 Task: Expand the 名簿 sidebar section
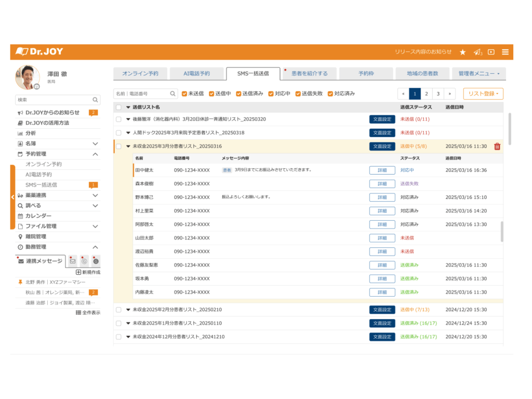tap(95, 143)
